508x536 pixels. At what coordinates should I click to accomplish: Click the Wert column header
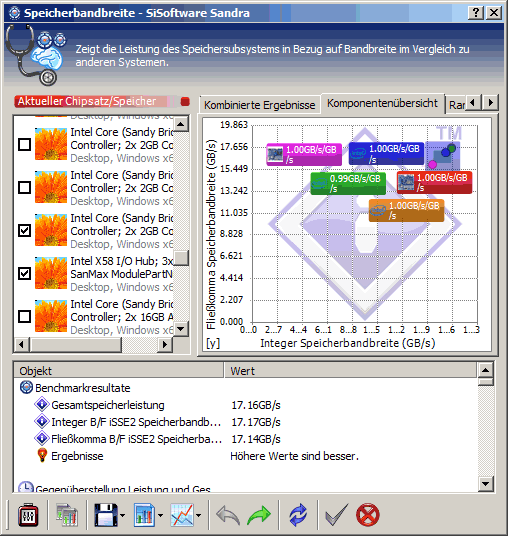(x=350, y=371)
